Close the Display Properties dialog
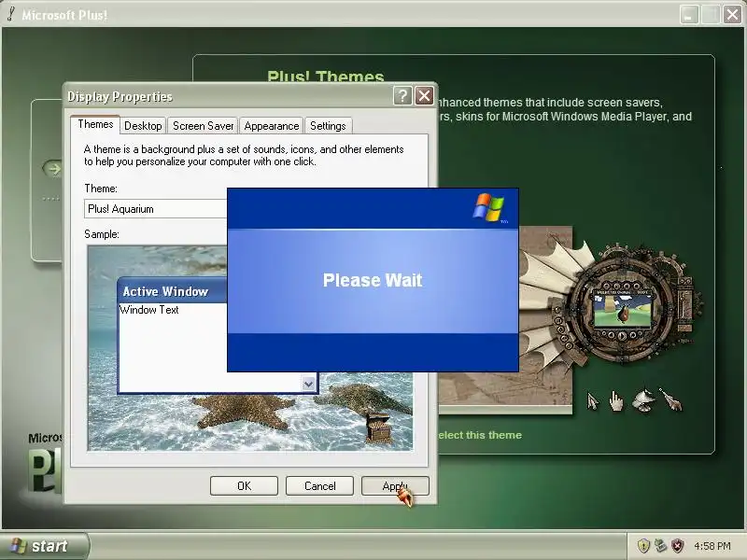 (x=424, y=96)
